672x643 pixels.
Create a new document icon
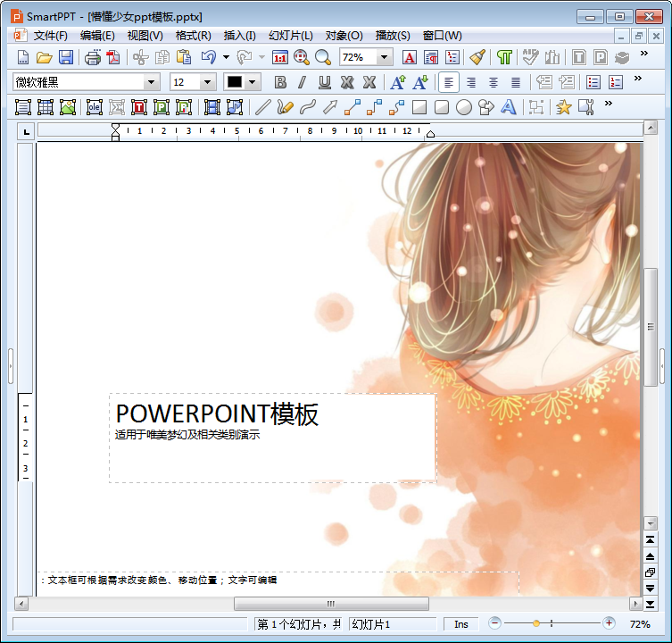tap(22, 57)
